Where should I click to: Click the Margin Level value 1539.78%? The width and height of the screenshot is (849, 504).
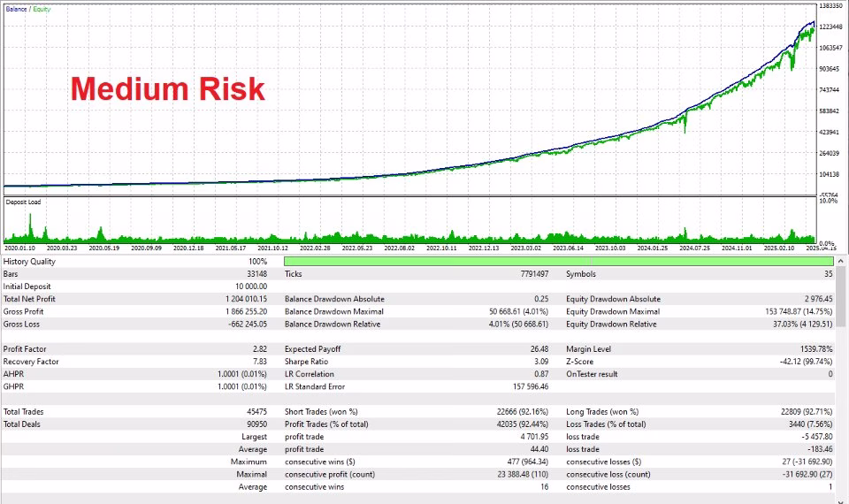(816, 349)
